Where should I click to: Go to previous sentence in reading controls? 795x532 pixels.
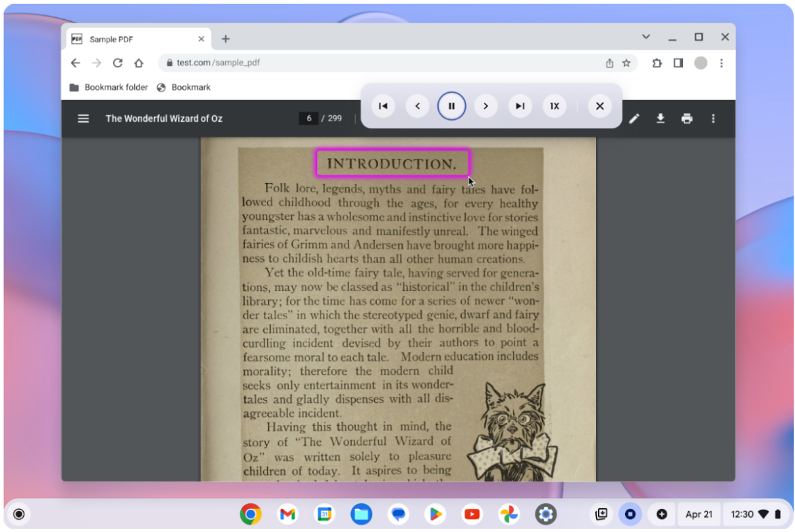click(x=417, y=106)
